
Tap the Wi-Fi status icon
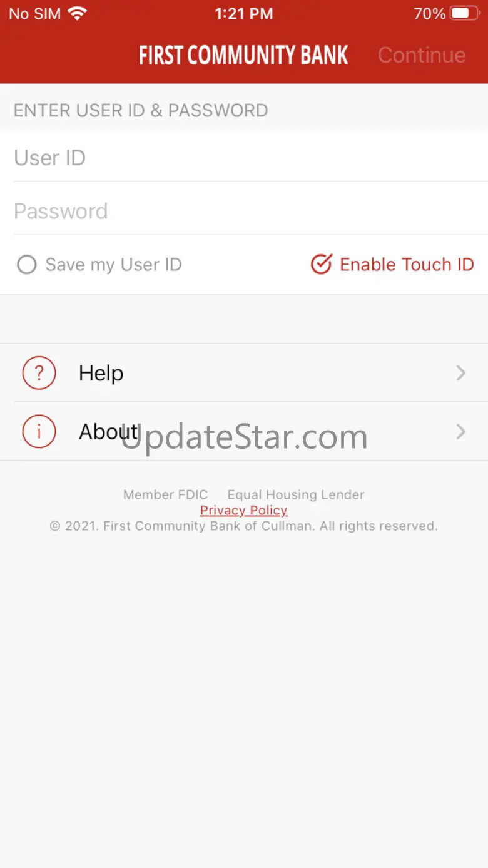[78, 13]
